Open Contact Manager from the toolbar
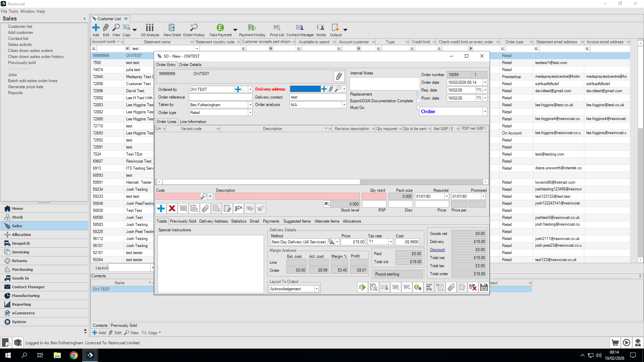Image resolution: width=644 pixels, height=362 pixels. (300, 28)
